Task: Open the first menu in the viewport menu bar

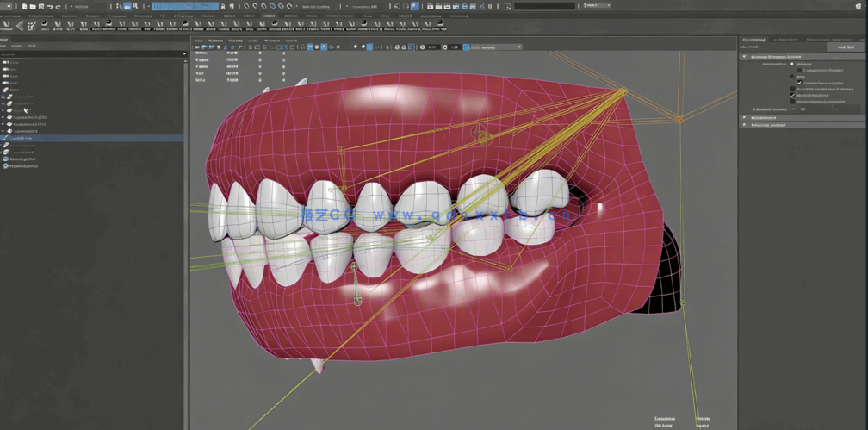Action: 198,41
